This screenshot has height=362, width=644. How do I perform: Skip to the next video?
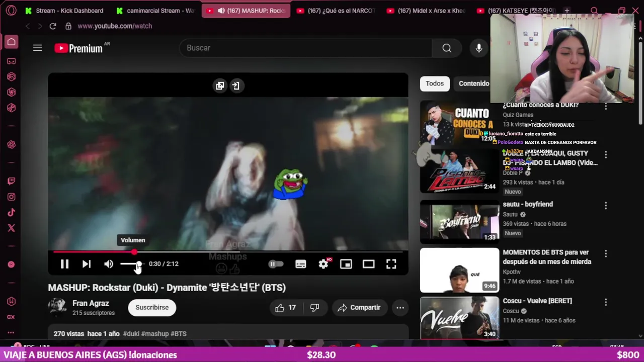[x=87, y=264]
